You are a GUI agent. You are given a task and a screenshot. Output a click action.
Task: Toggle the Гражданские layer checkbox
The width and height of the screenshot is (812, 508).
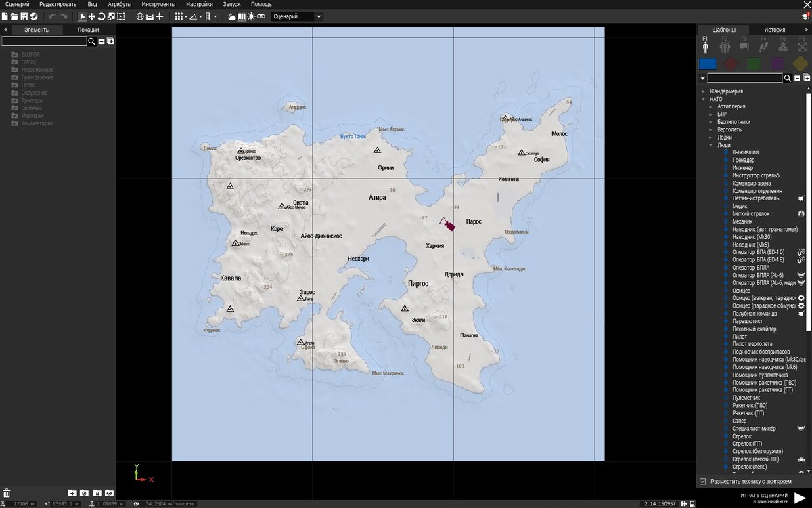[14, 77]
